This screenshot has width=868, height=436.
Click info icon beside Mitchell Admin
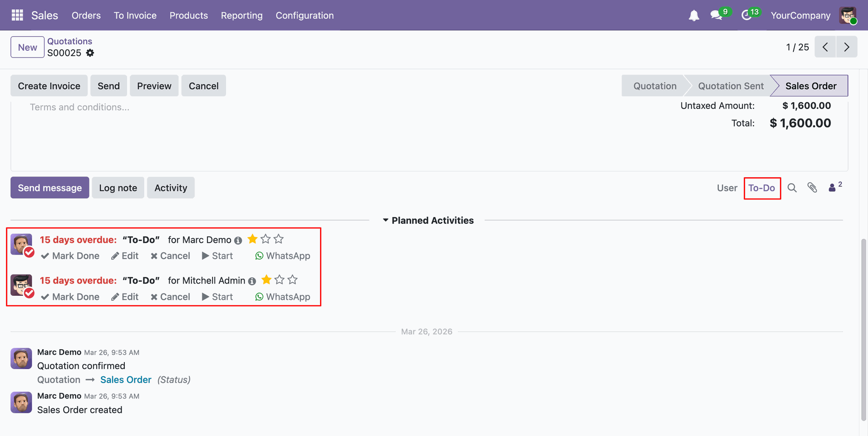(252, 281)
